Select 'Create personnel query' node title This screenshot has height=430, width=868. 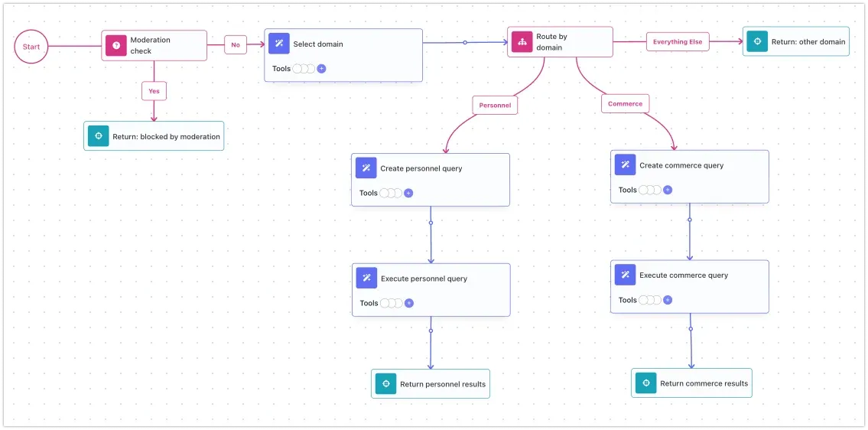coord(421,168)
